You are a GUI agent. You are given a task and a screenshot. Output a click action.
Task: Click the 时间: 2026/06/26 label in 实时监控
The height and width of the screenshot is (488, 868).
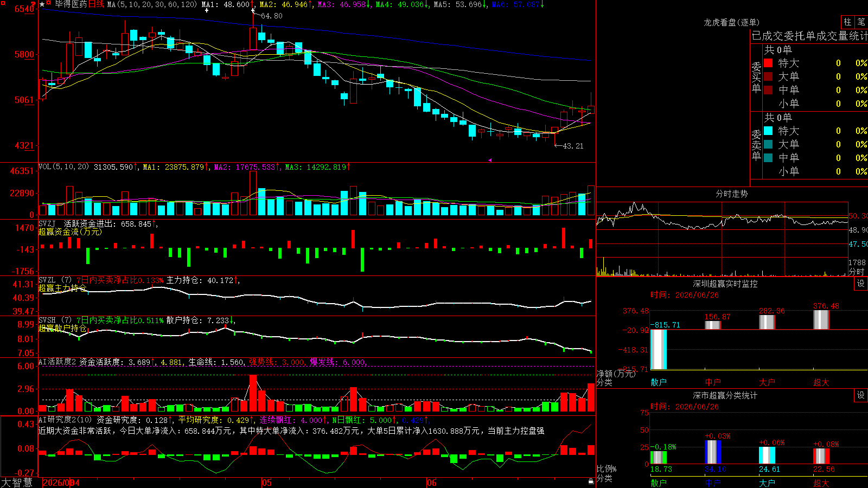click(685, 295)
